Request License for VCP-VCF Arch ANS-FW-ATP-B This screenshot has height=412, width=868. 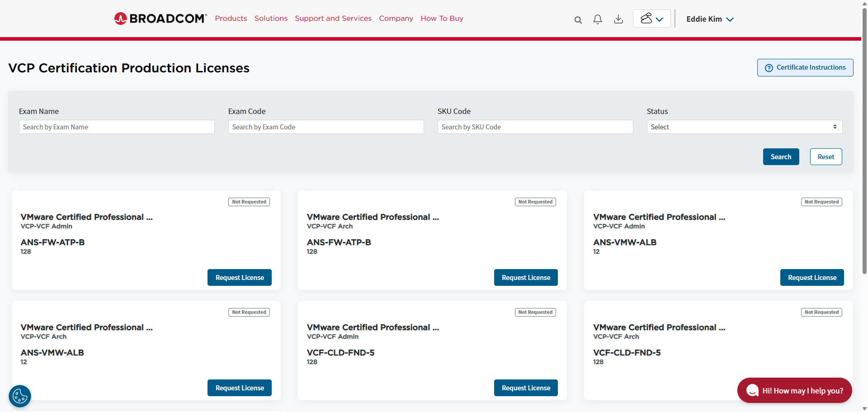pos(526,278)
